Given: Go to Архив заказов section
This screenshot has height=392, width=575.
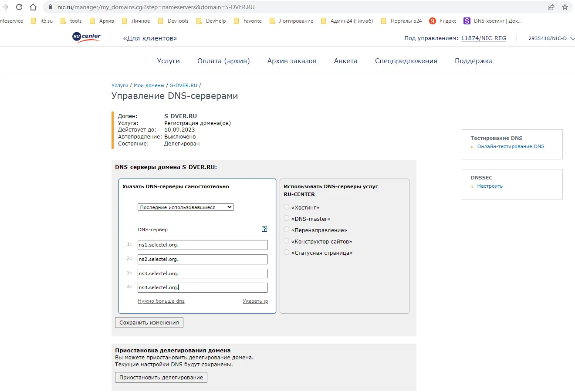Looking at the screenshot, I should point(292,61).
